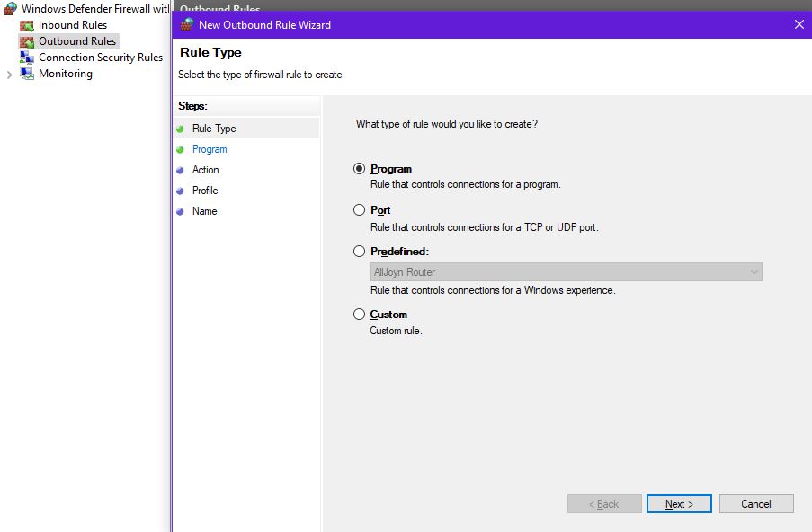Click the green bullet beside Program step
This screenshot has height=532, width=812.
coord(180,149)
